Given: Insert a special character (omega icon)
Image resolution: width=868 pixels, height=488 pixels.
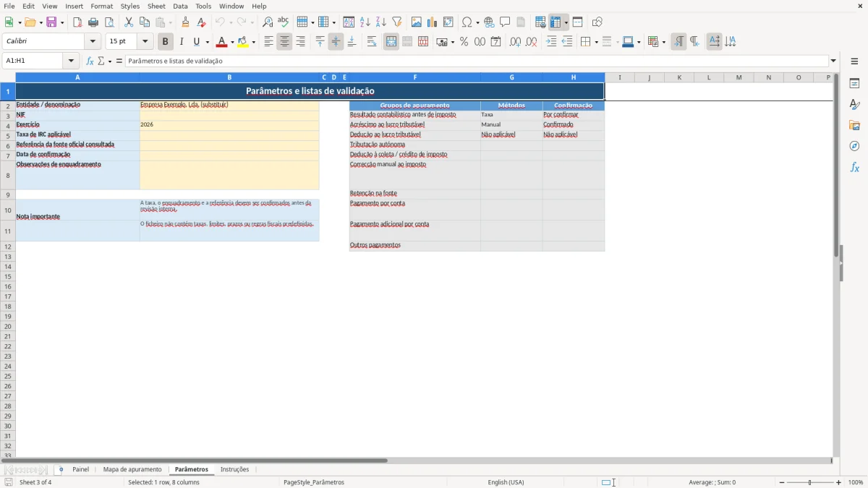Looking at the screenshot, I should [467, 22].
